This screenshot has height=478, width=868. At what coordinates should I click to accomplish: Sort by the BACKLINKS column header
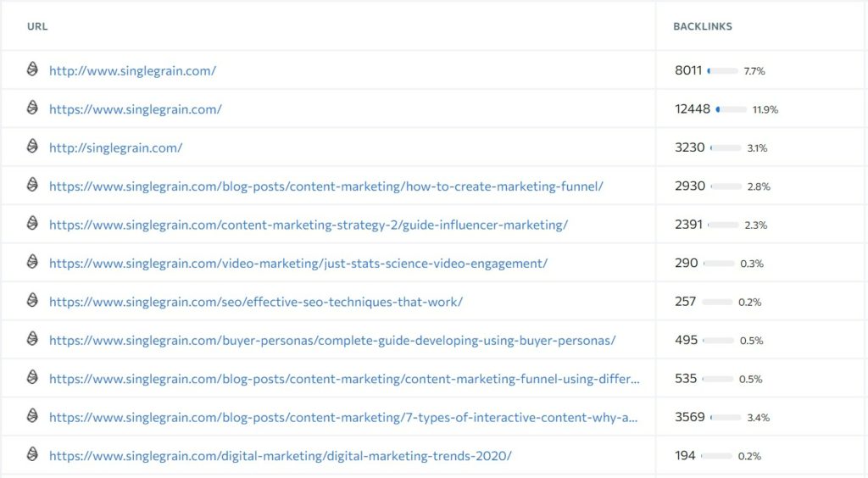pyautogui.click(x=703, y=26)
